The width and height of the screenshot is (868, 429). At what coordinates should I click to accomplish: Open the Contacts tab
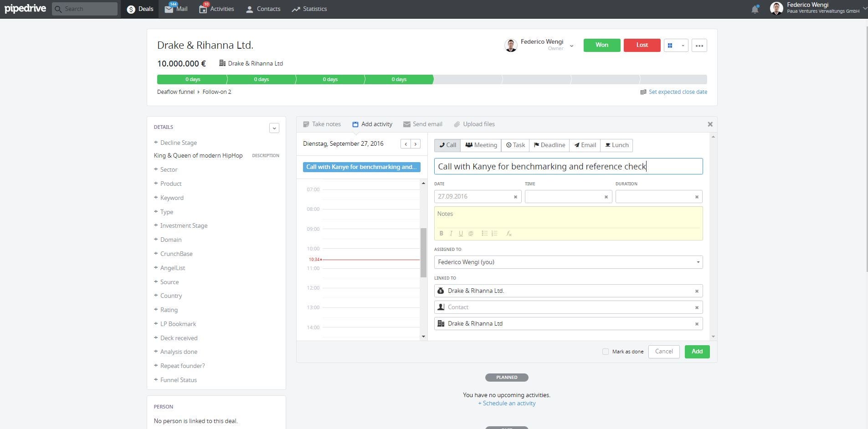263,9
